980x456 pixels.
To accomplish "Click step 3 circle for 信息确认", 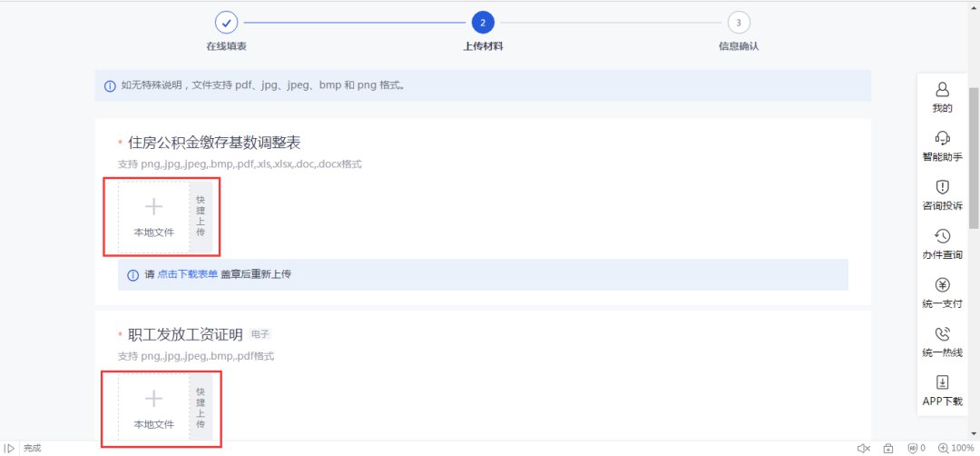I will click(739, 23).
